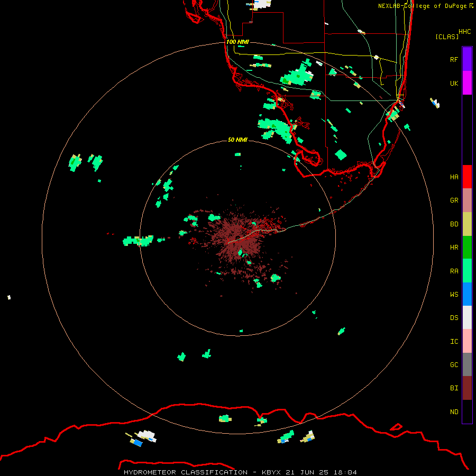Click the HR legend label
The image size is (476, 476).
pyautogui.click(x=454, y=248)
